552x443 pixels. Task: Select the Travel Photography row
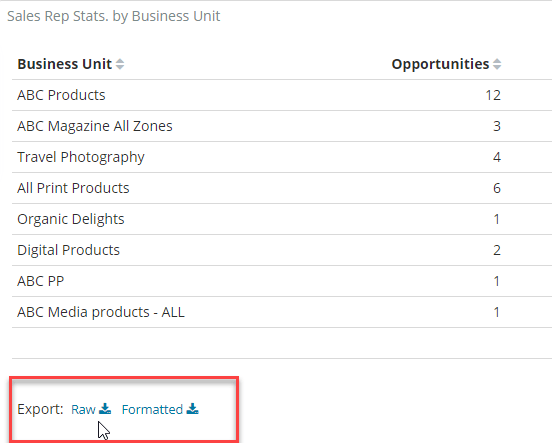coord(282,157)
